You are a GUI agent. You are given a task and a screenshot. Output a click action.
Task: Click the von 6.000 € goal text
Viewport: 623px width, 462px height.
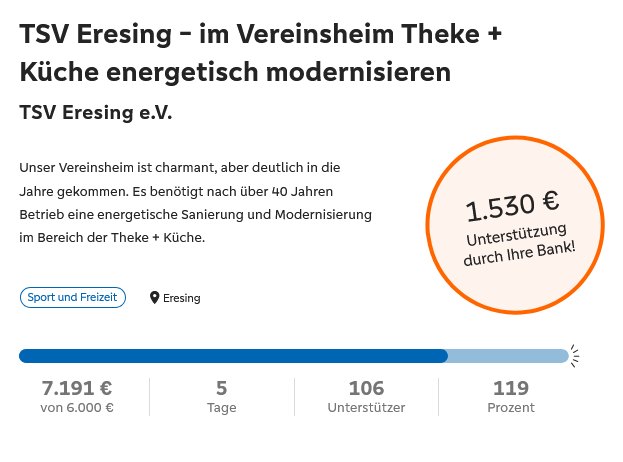point(77,408)
